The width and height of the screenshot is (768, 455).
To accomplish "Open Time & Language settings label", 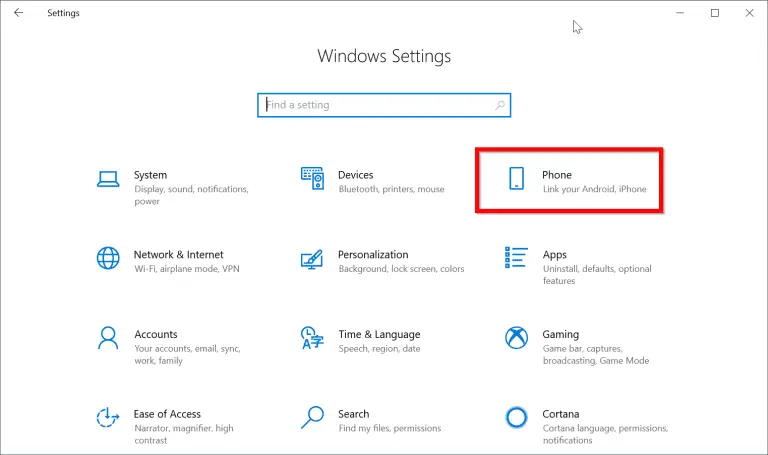I will [379, 335].
